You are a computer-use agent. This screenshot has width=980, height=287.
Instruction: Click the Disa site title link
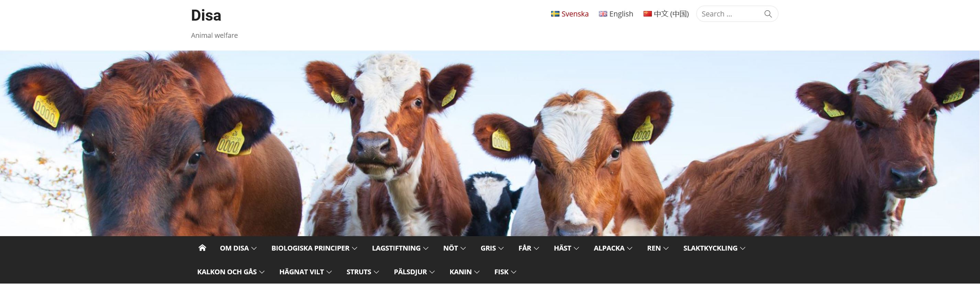[206, 15]
